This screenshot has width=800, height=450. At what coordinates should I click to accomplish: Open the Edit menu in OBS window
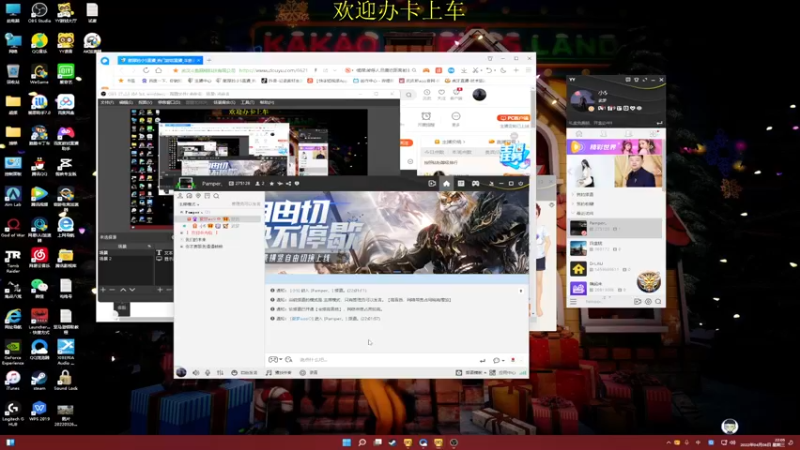click(x=126, y=103)
